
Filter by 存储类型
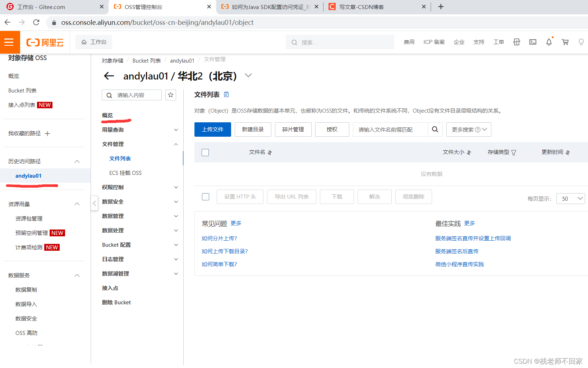click(x=514, y=153)
